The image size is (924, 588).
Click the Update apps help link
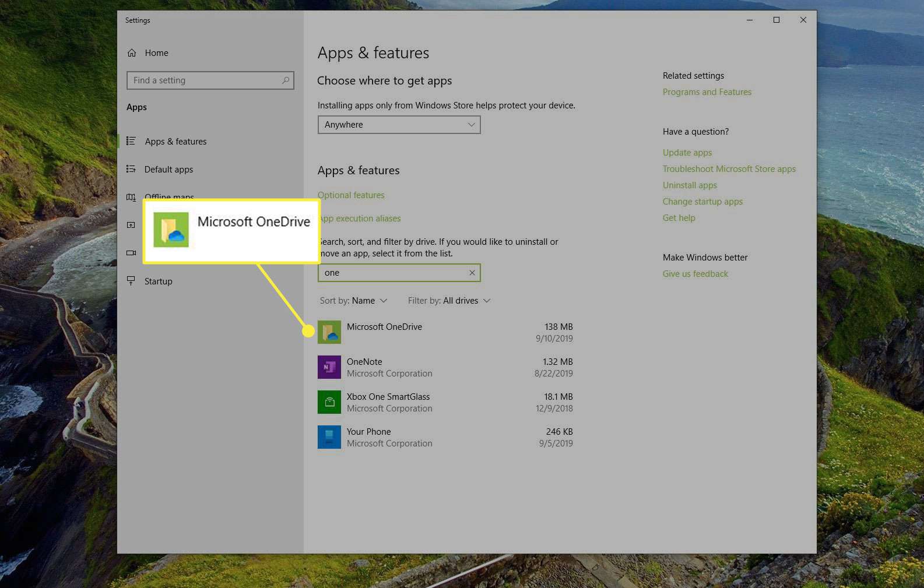point(687,153)
